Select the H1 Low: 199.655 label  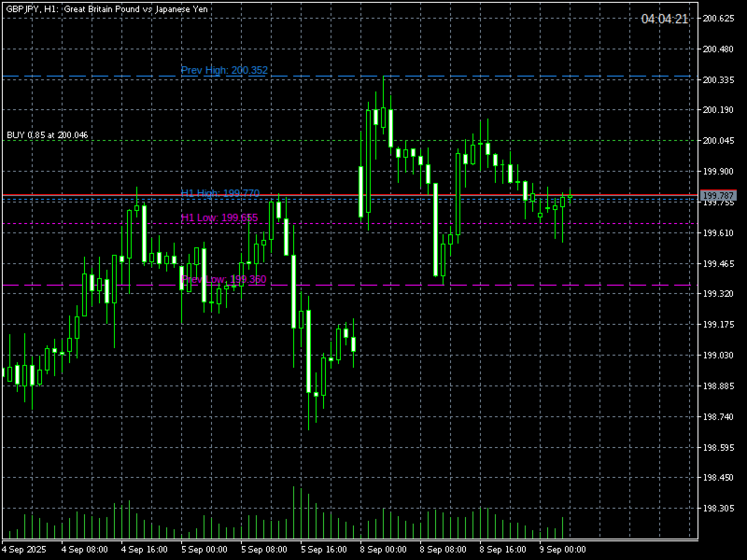(219, 218)
